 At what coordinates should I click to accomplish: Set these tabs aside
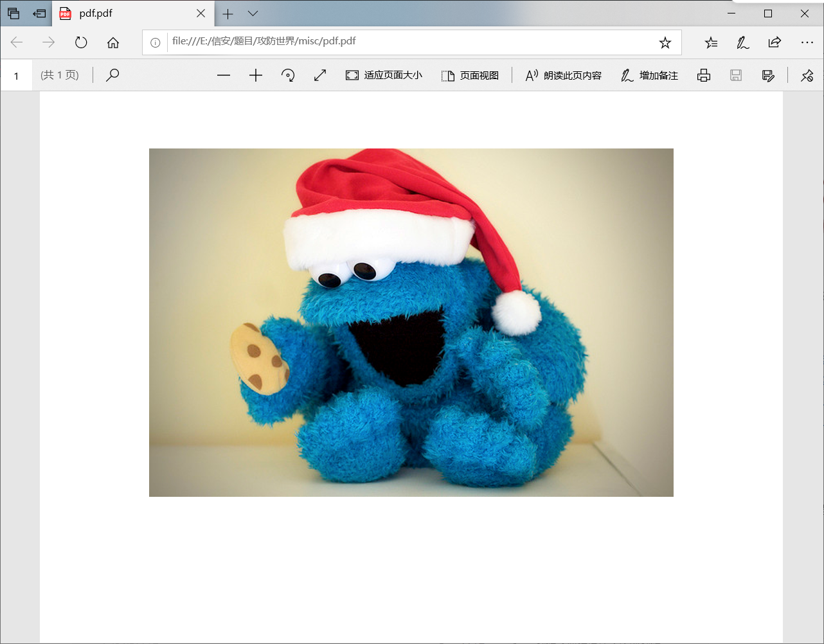[x=40, y=13]
